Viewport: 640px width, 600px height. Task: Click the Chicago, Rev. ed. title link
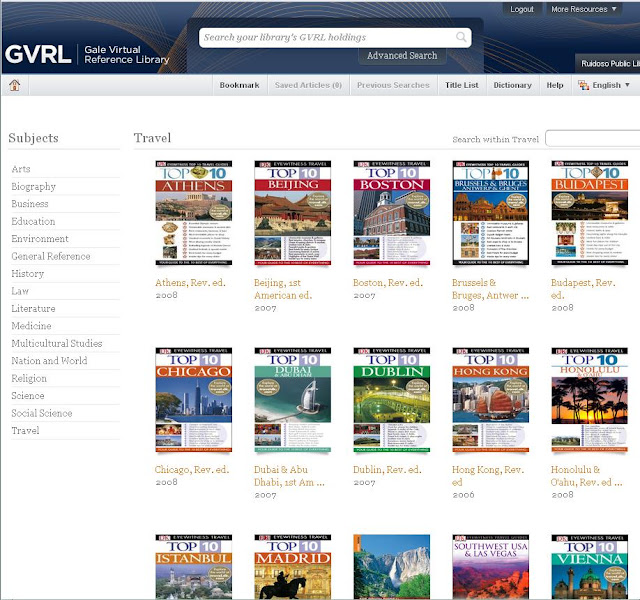(192, 469)
